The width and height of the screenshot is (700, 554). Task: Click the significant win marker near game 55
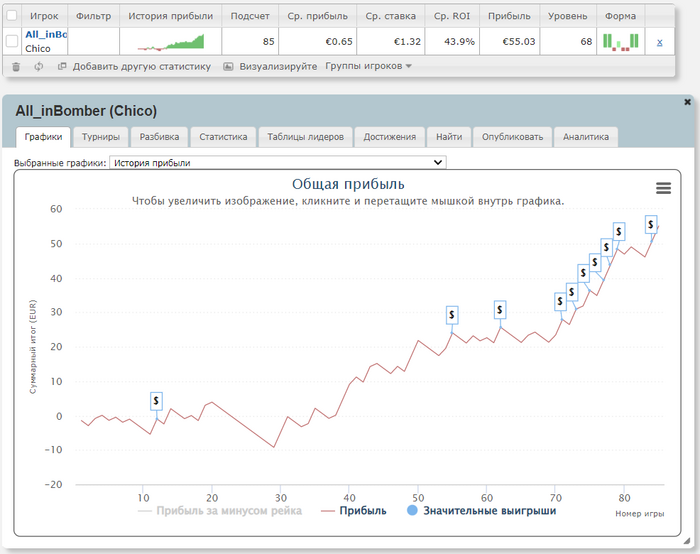[x=452, y=315]
